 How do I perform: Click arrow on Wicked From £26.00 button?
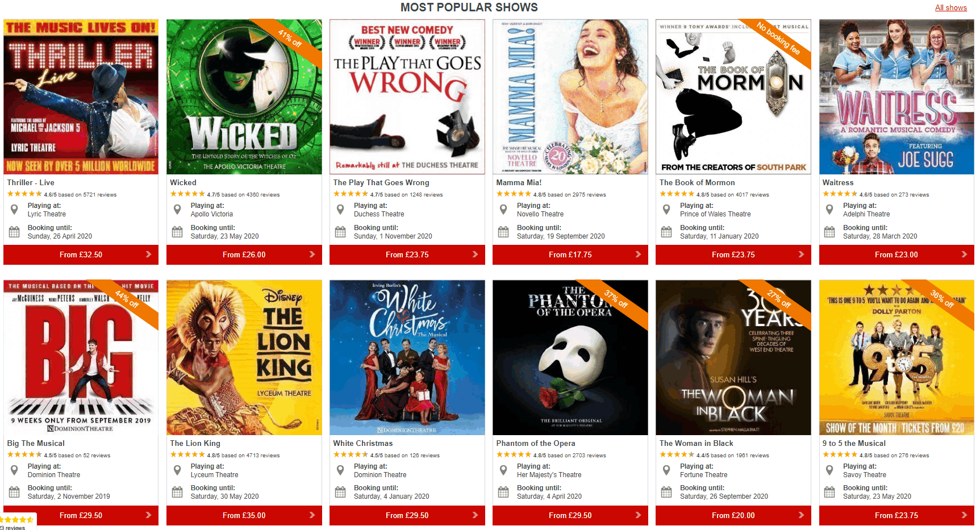[x=312, y=254]
